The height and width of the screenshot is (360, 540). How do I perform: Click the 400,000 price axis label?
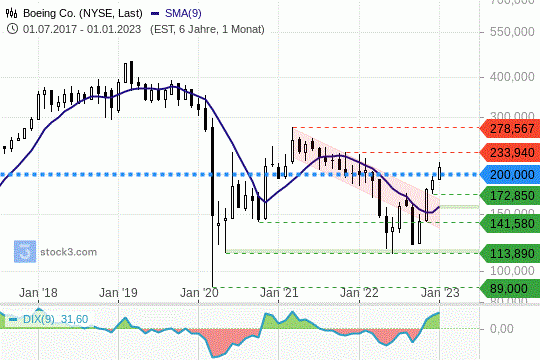[512, 76]
